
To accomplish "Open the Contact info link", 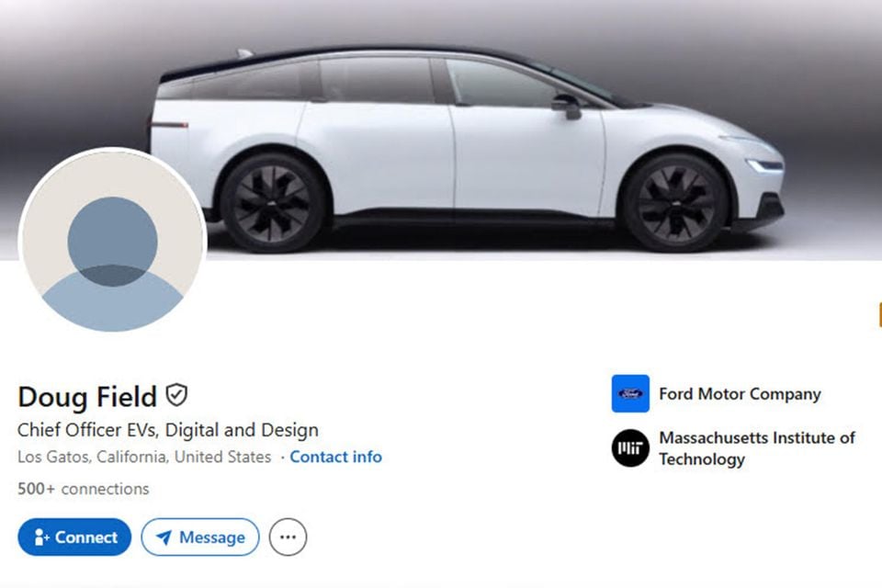I will [x=336, y=457].
